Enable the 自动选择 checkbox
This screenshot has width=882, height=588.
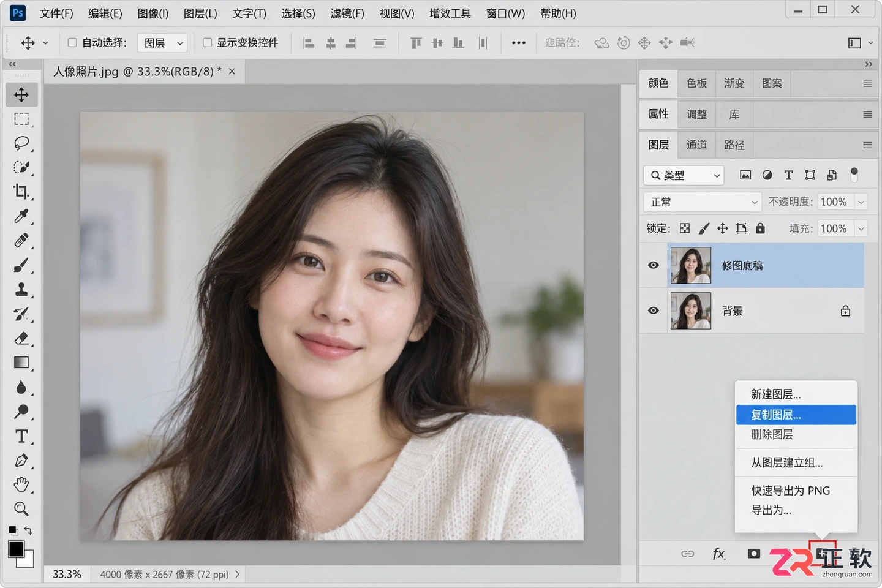point(72,42)
